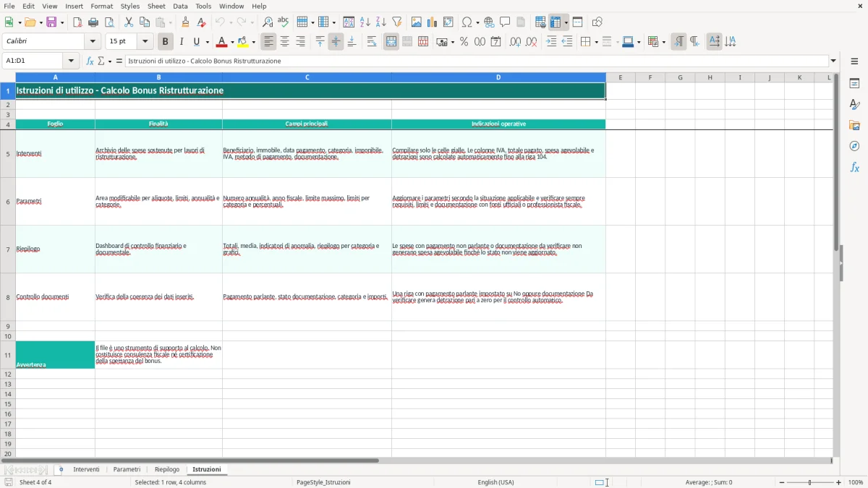Toggle Align Left
The image size is (868, 488).
point(268,42)
